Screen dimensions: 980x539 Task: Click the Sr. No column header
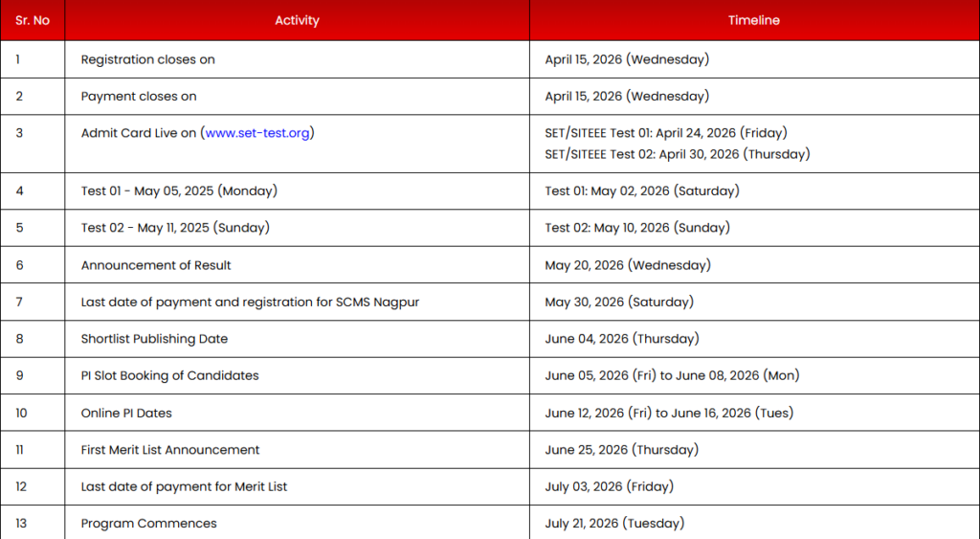(33, 20)
